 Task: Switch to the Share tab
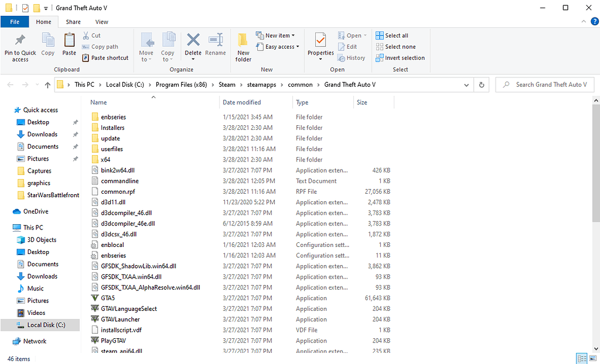pos(73,22)
